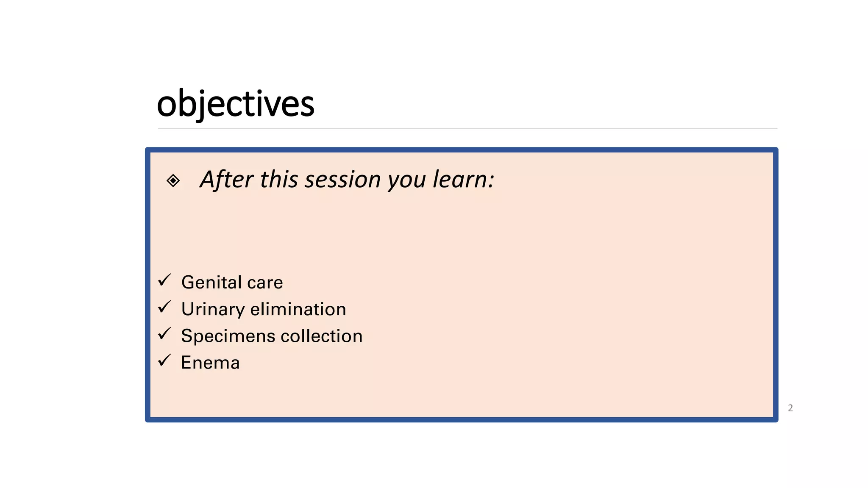The image size is (868, 488).
Task: Click the checkmark beside Urinary elimination
Action: [x=164, y=307]
